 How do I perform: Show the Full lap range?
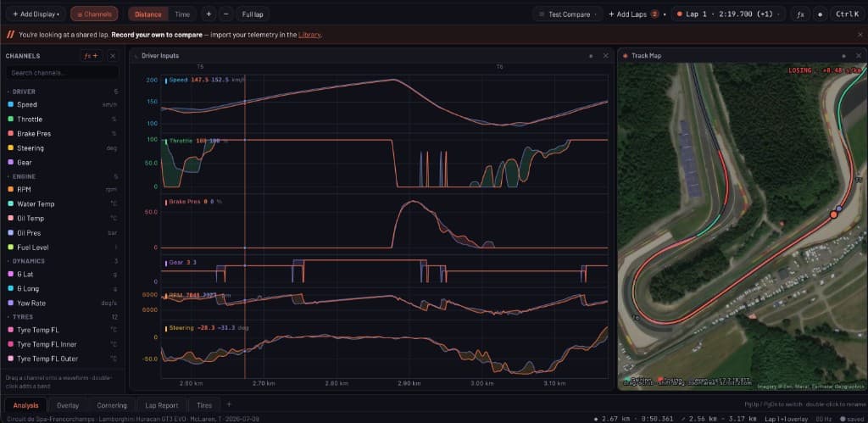click(x=253, y=14)
